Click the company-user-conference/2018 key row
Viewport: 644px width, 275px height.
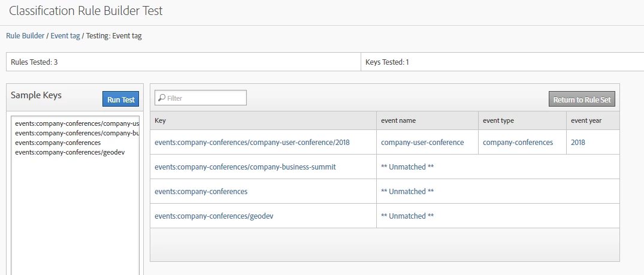(252, 143)
